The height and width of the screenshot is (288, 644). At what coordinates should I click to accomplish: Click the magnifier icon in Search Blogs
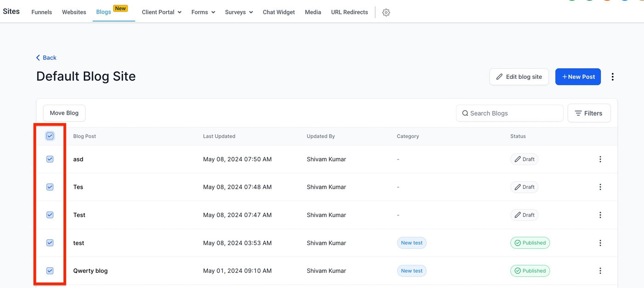465,113
